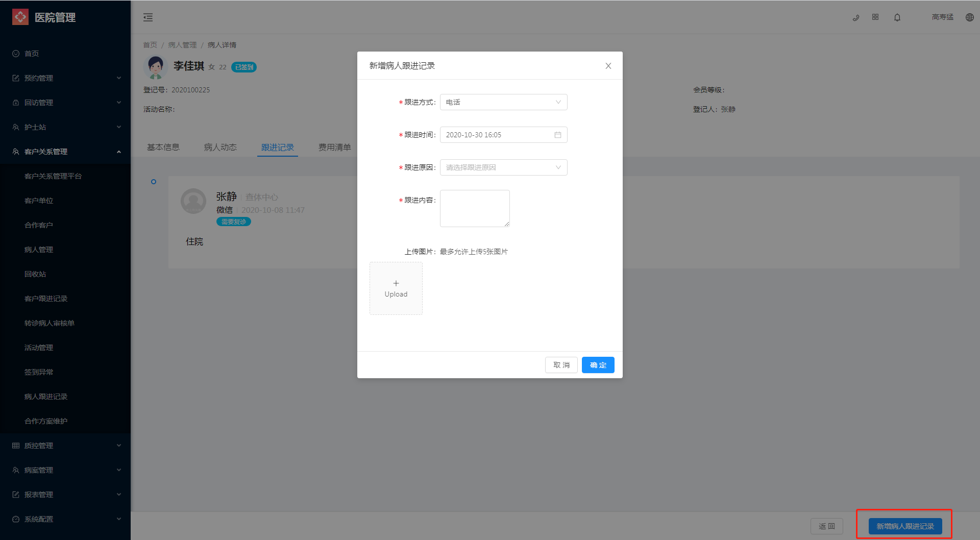The image size is (980, 540).
Task: Click patient 李佳琪 avatar image
Action: click(156, 67)
